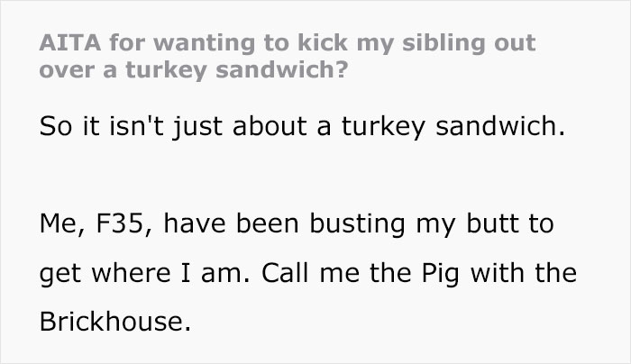631x364 pixels.
Task: Click "with the" at the line end
Action: [x=523, y=273]
